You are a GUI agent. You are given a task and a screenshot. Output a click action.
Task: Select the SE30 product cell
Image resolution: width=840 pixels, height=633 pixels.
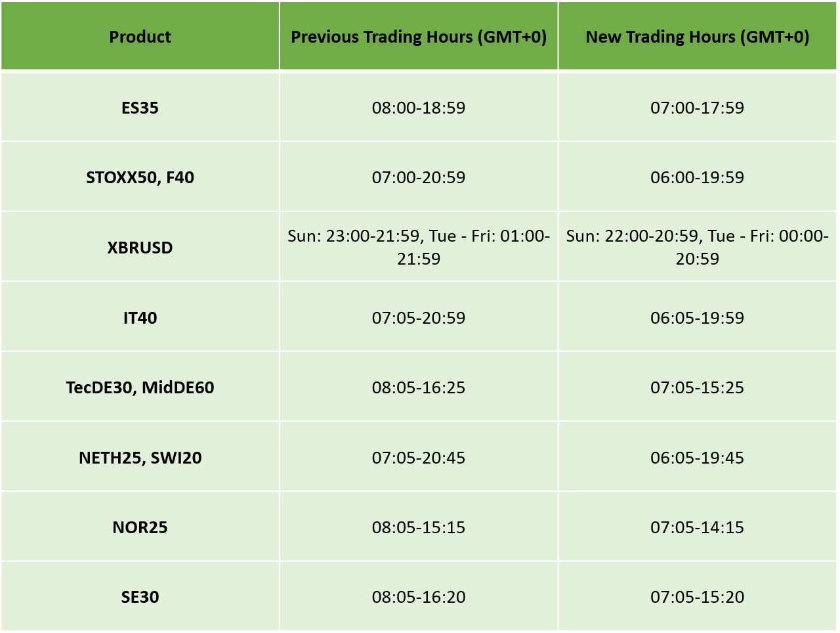click(140, 597)
